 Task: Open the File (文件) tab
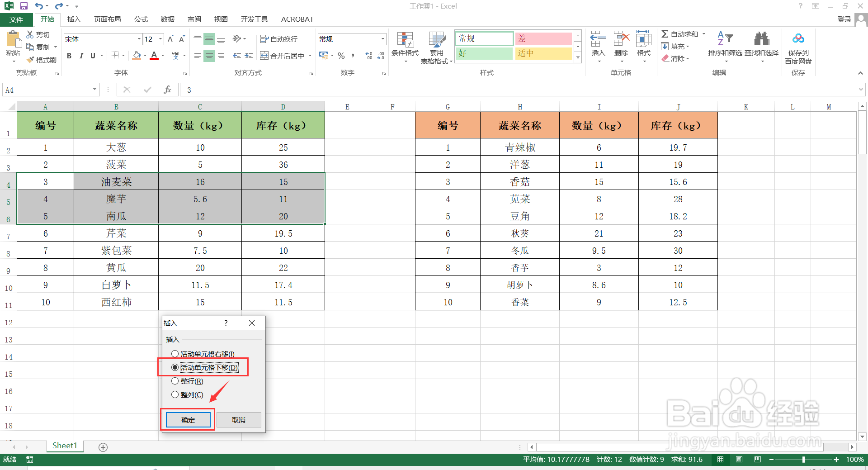click(x=16, y=19)
